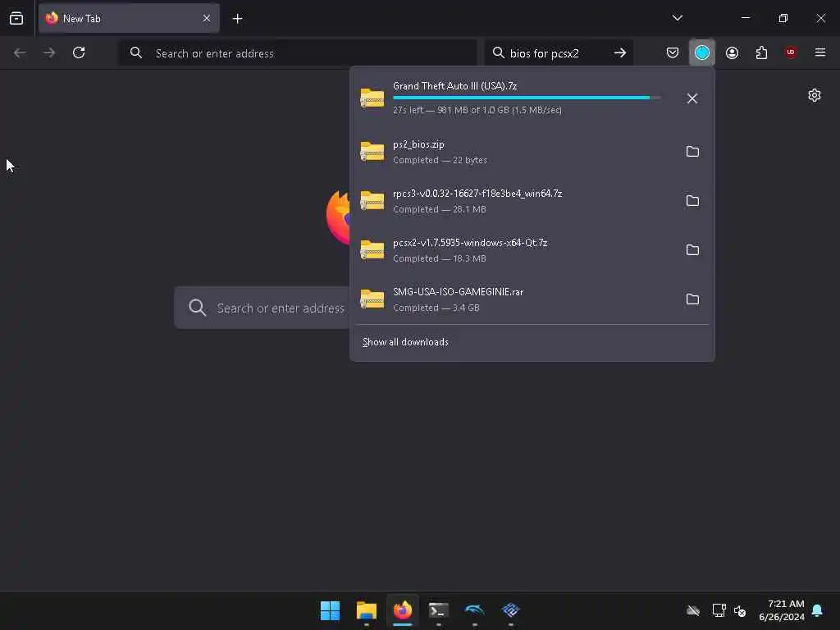
Task: Open the Dolphin emulator taskbar icon
Action: point(475,610)
